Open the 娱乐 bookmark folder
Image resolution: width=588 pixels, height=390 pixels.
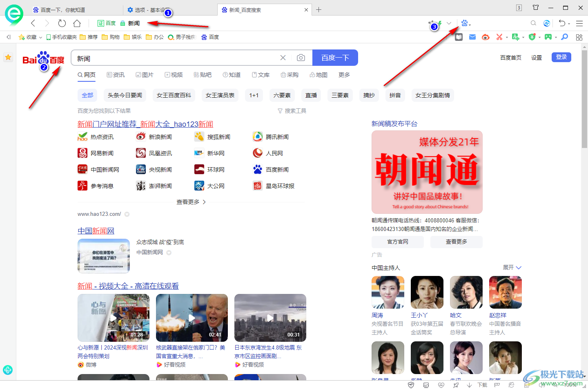133,37
